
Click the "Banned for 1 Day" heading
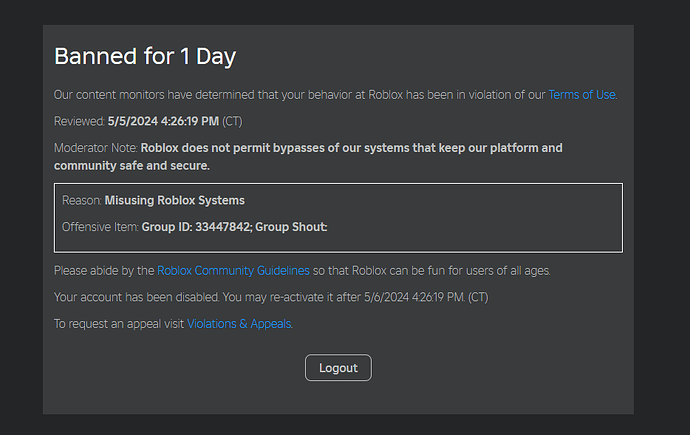pyautogui.click(x=145, y=57)
